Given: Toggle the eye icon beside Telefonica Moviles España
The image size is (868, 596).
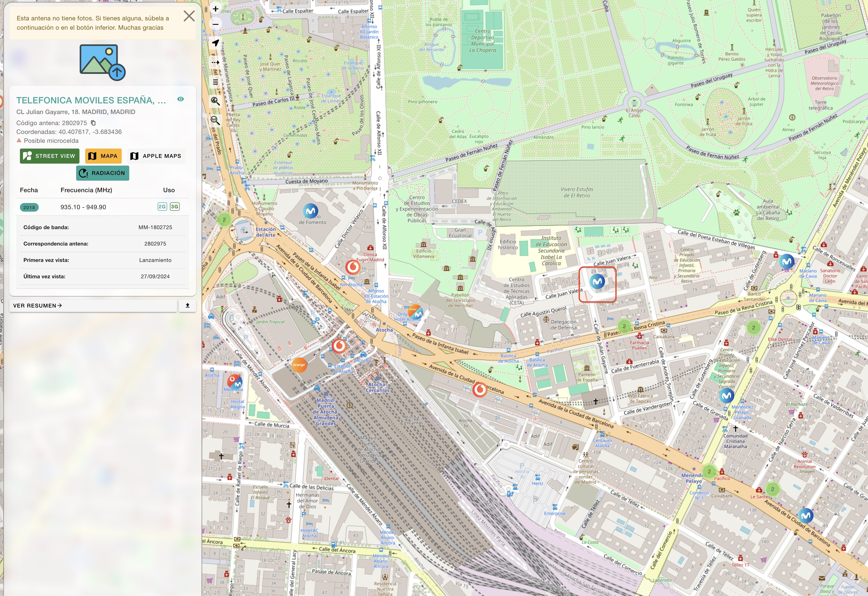Looking at the screenshot, I should [180, 99].
